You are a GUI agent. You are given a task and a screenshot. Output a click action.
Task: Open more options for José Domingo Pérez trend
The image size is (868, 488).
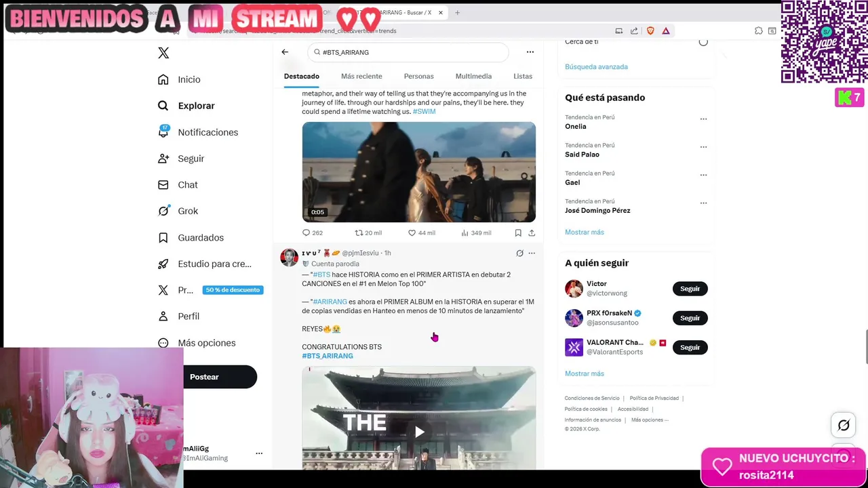(703, 203)
